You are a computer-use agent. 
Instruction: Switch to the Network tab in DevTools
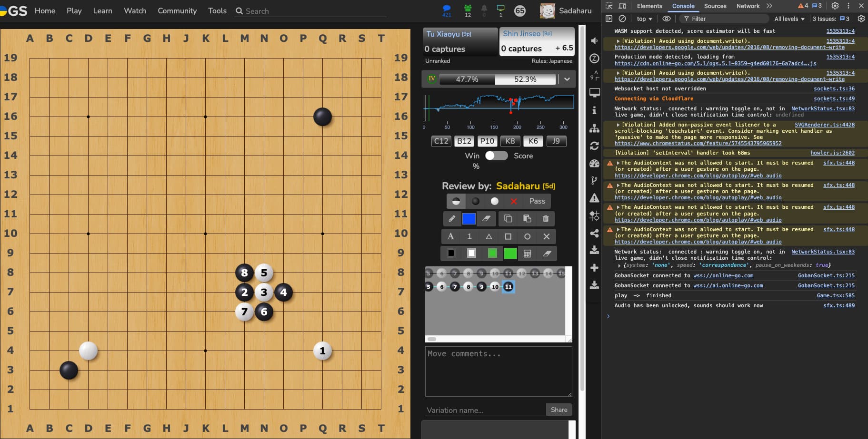(748, 6)
